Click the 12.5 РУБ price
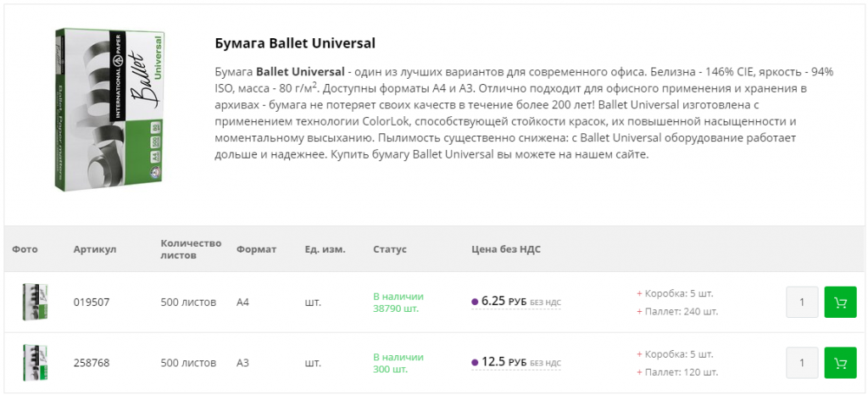868x395 pixels. point(504,363)
